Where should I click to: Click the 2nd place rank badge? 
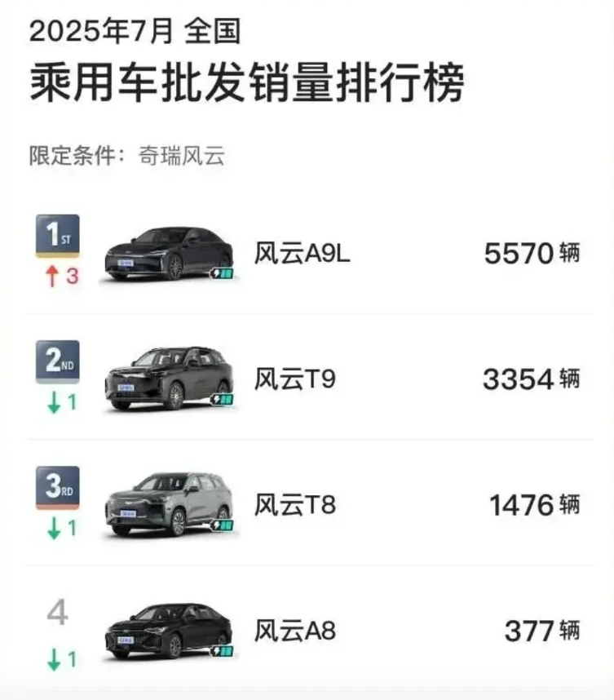click(x=57, y=361)
